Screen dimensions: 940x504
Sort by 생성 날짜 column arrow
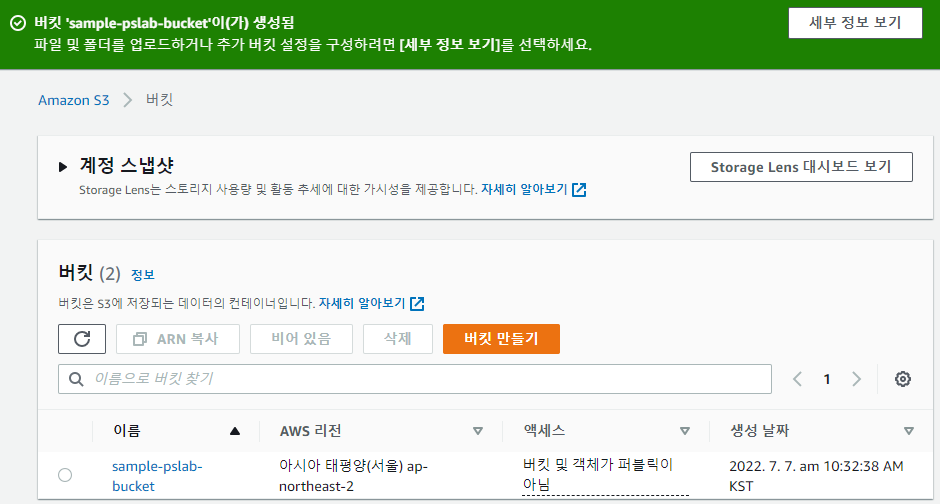[x=909, y=431]
